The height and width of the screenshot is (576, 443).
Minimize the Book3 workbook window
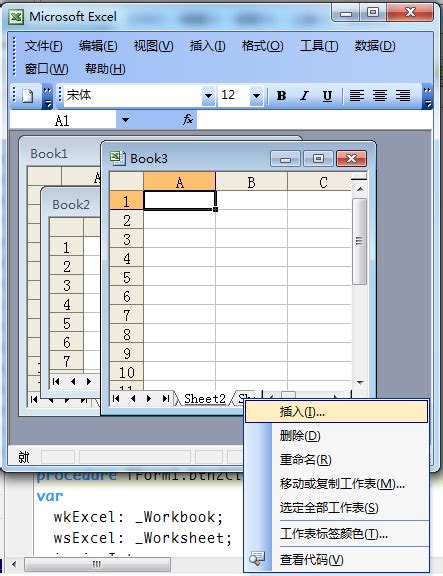[x=285, y=159]
